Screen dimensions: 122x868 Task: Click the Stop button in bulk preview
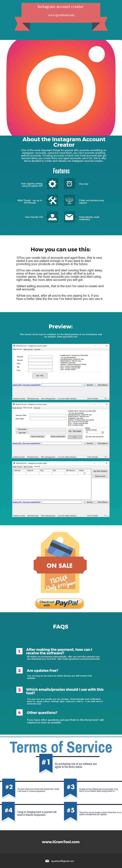coord(75,437)
